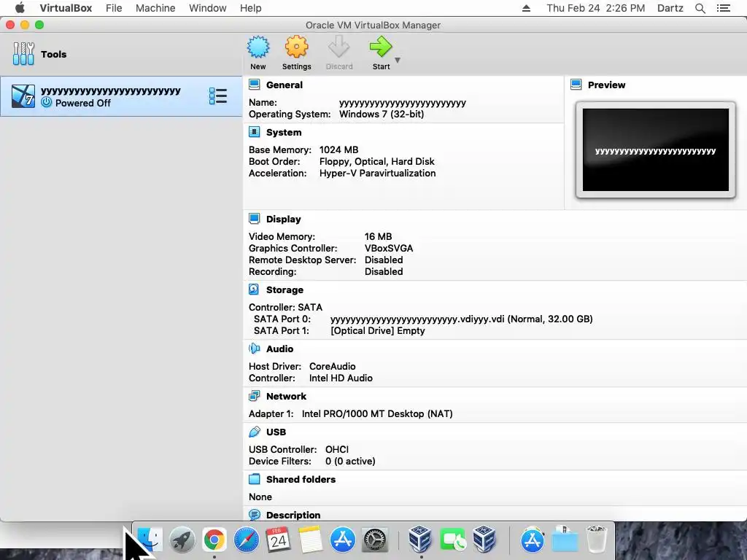Click the Windows 7 (32-bit) value
Viewport: 747px width, 560px height.
[382, 114]
